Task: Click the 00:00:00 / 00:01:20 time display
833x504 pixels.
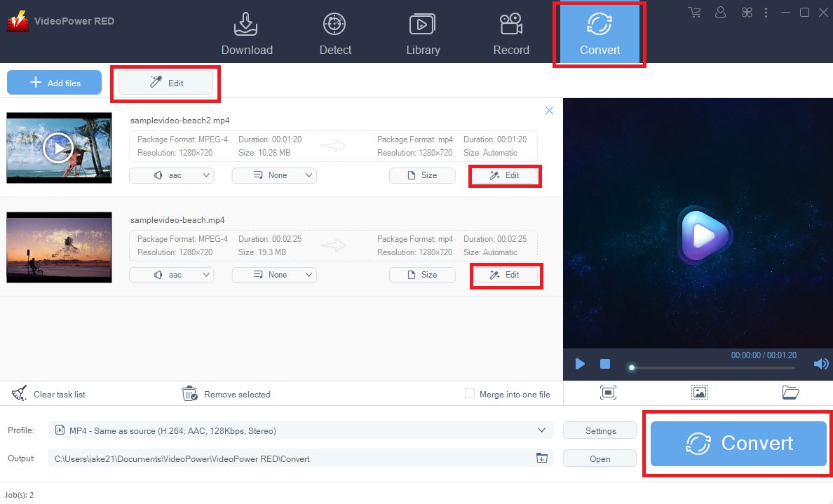Action: [x=764, y=355]
